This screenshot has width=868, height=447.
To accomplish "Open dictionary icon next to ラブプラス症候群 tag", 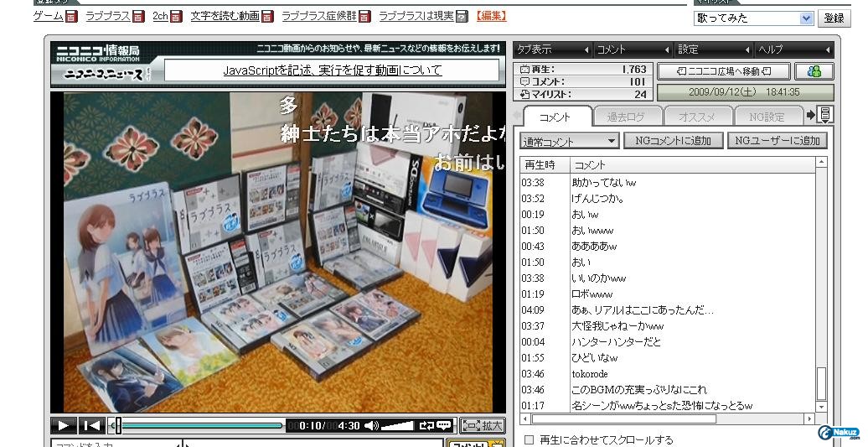I will click(x=364, y=17).
